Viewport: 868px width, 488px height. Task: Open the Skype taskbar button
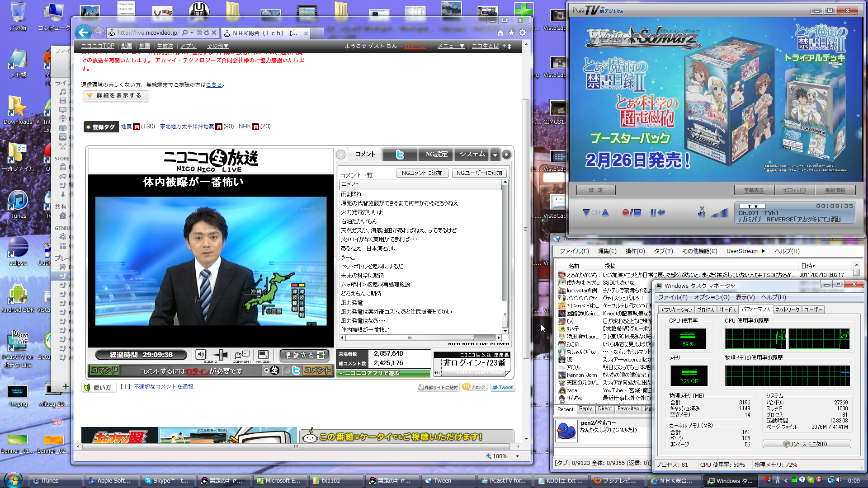pyautogui.click(x=168, y=481)
